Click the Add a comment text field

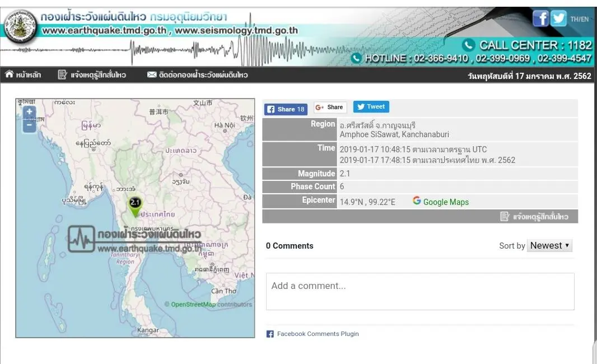(419, 291)
